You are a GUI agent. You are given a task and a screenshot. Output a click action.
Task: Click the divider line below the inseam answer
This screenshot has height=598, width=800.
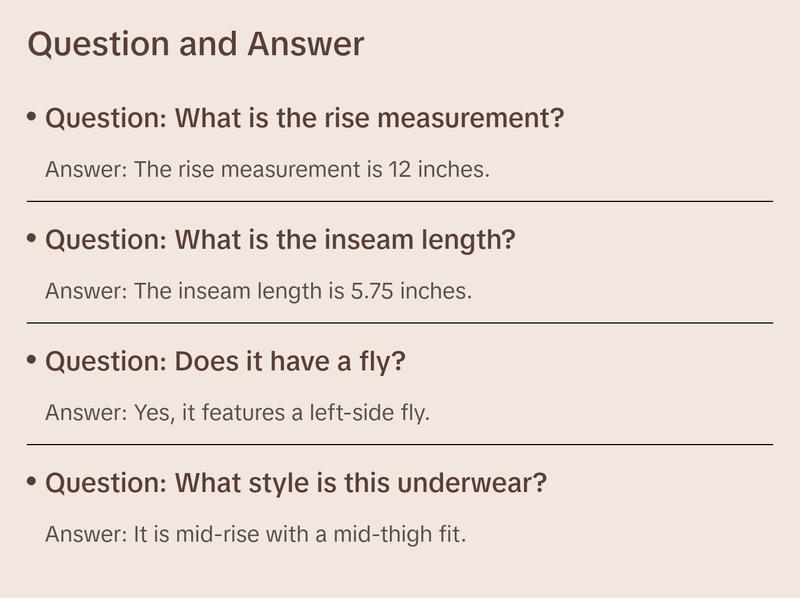(400, 323)
